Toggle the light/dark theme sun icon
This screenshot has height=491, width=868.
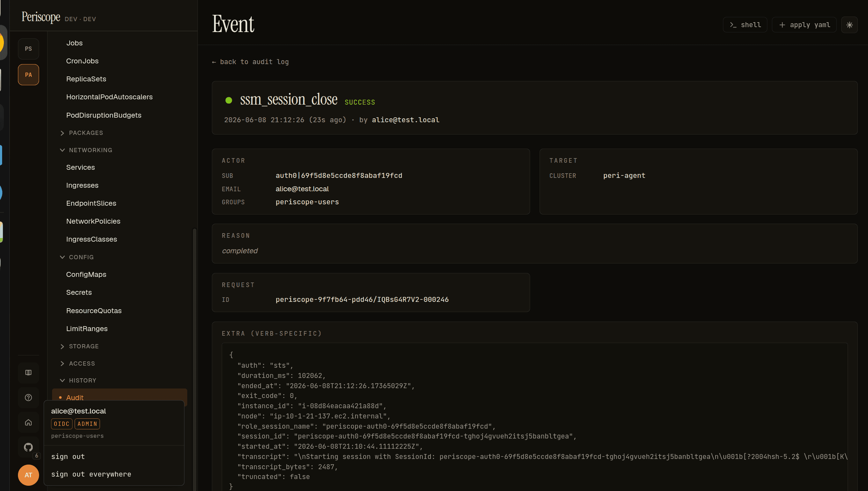[849, 25]
